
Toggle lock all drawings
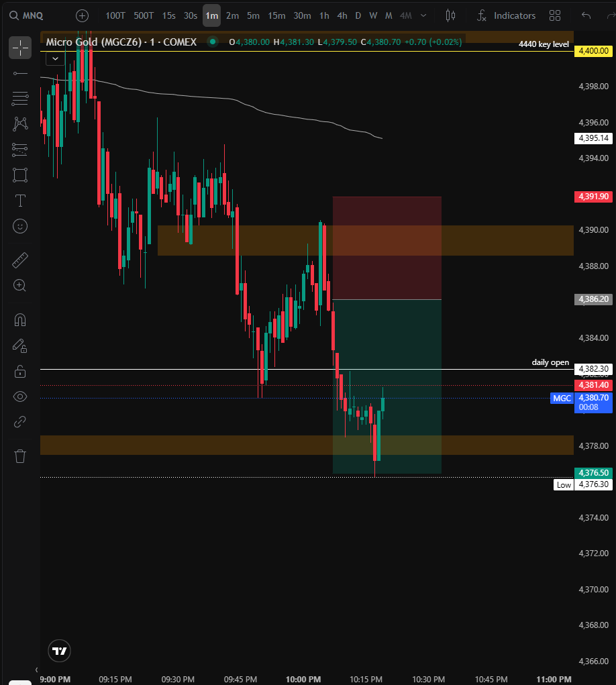click(20, 371)
